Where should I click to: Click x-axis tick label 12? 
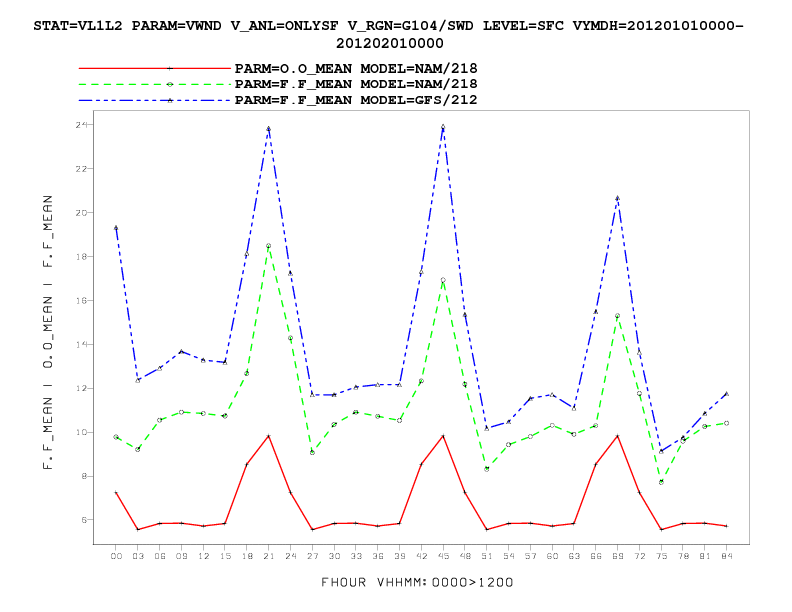pos(203,556)
